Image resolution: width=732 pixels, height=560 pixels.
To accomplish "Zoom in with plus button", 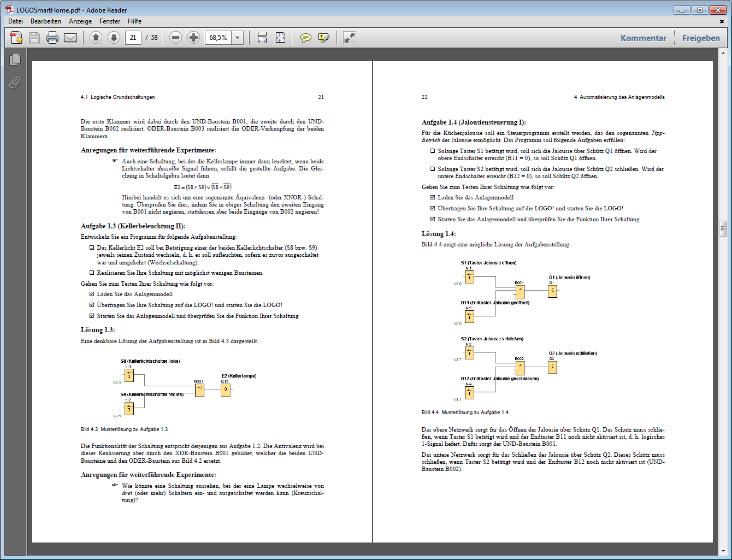I will pyautogui.click(x=193, y=37).
